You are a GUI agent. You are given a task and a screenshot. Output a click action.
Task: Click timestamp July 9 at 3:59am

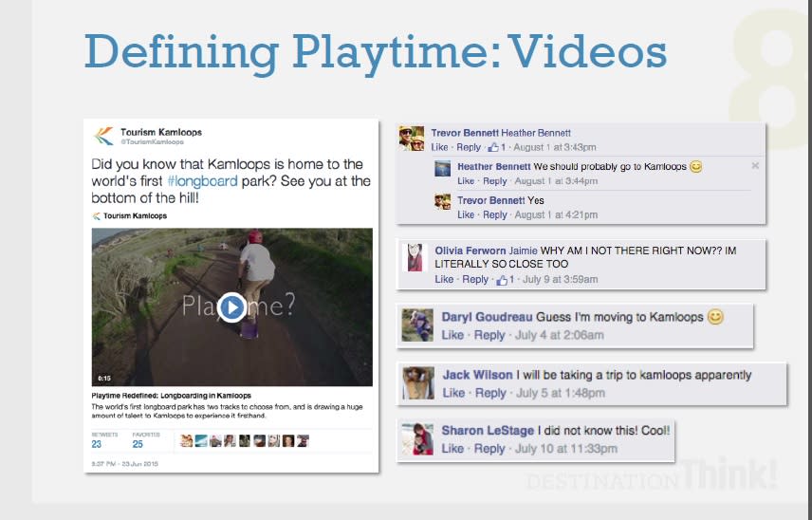(561, 279)
